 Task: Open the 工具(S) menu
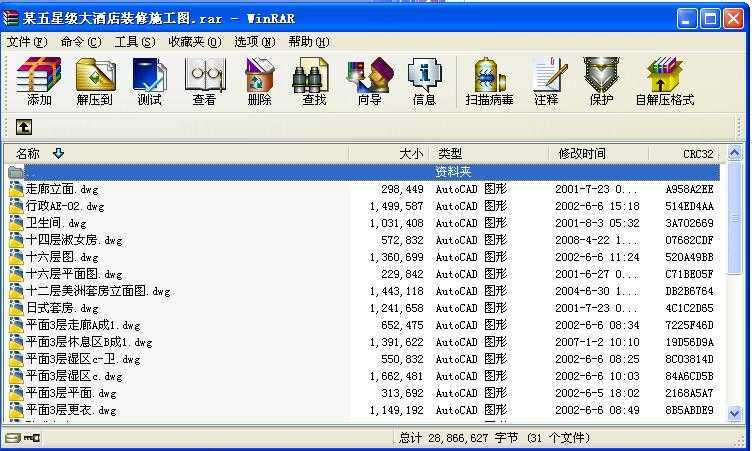click(x=135, y=42)
